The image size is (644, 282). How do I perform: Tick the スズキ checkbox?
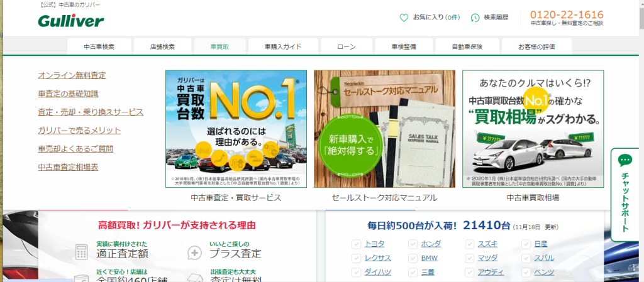469,245
